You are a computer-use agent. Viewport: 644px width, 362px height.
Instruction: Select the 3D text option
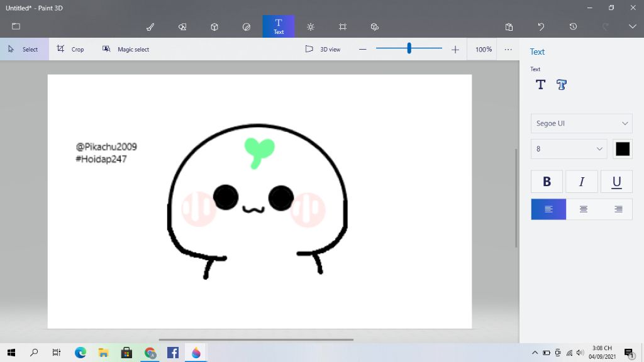tap(562, 85)
